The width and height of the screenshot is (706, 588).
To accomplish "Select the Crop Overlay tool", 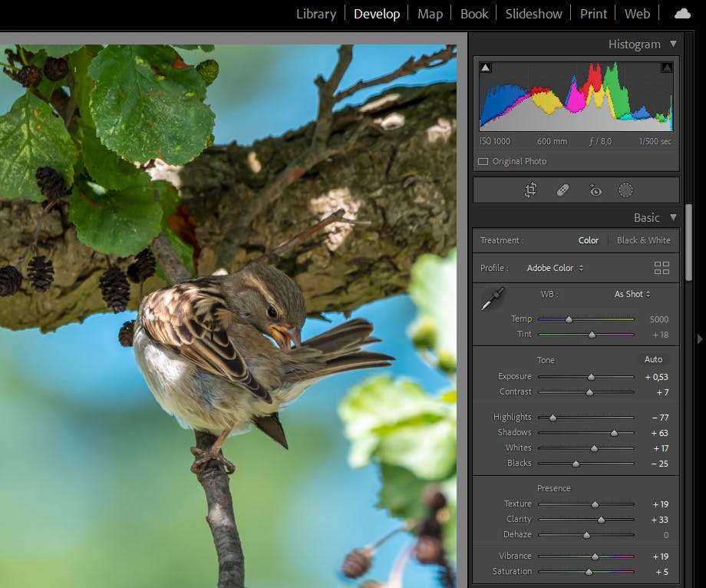I will tap(530, 190).
